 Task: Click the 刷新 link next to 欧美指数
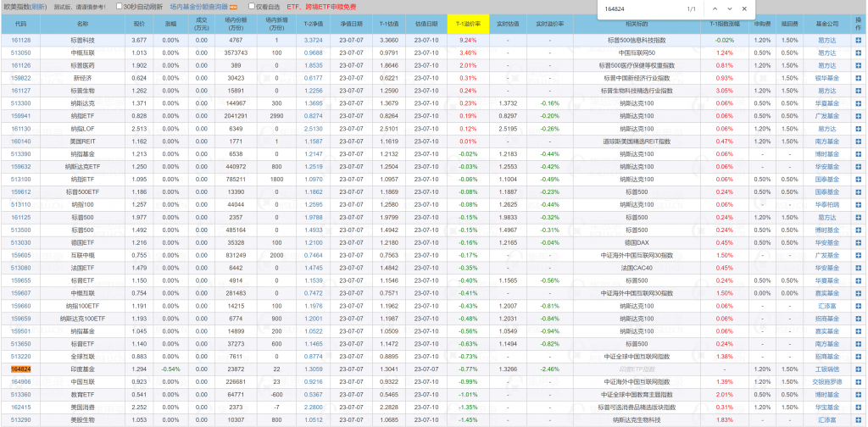tap(37, 7)
